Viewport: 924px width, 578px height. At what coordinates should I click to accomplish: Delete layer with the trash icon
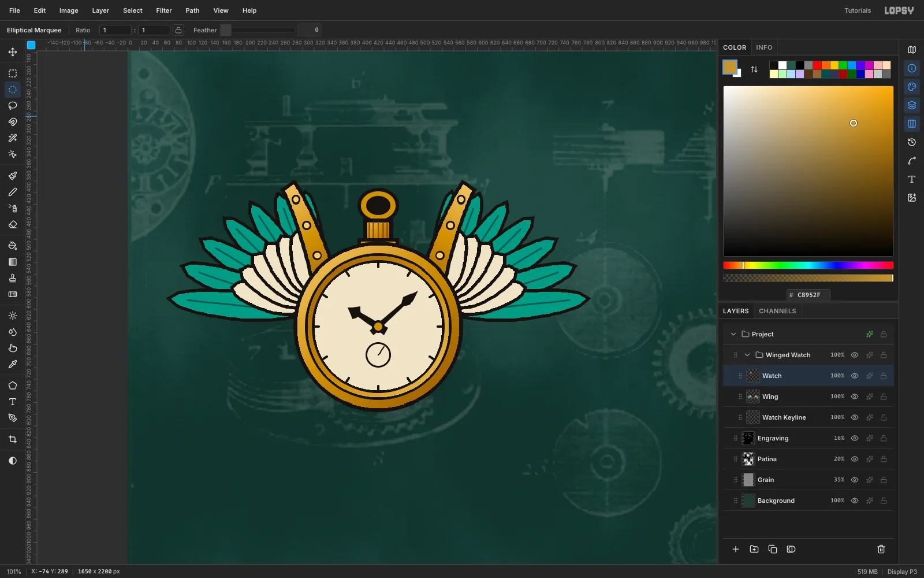[x=881, y=549]
